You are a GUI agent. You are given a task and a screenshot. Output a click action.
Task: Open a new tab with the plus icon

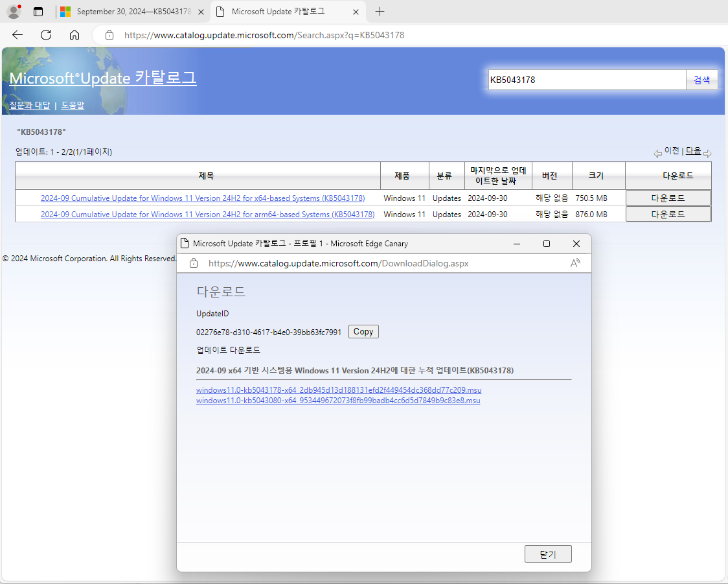(380, 12)
